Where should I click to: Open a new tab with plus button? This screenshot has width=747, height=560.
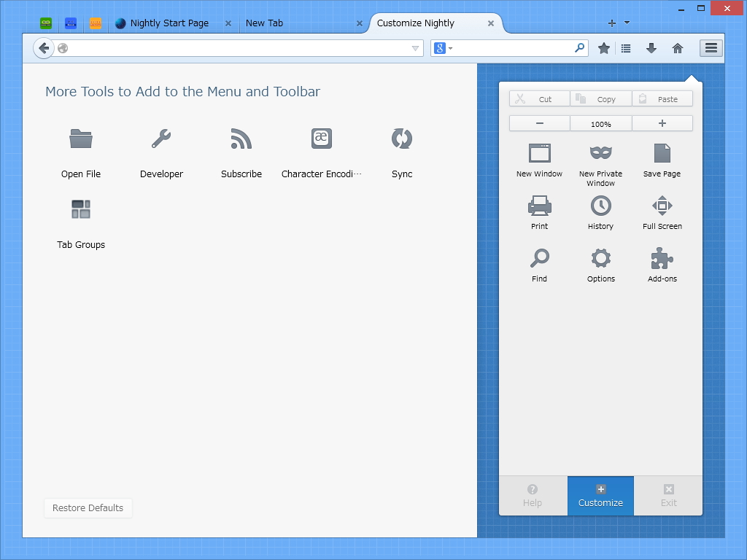pyautogui.click(x=612, y=23)
